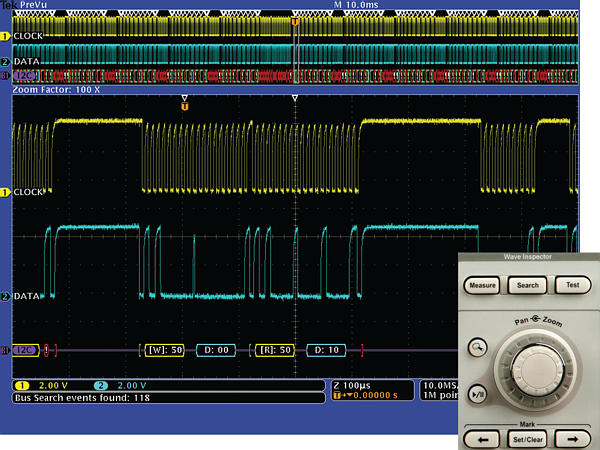Click the Z 100µs zoom timebase readout
The image size is (600, 450).
pyautogui.click(x=350, y=385)
